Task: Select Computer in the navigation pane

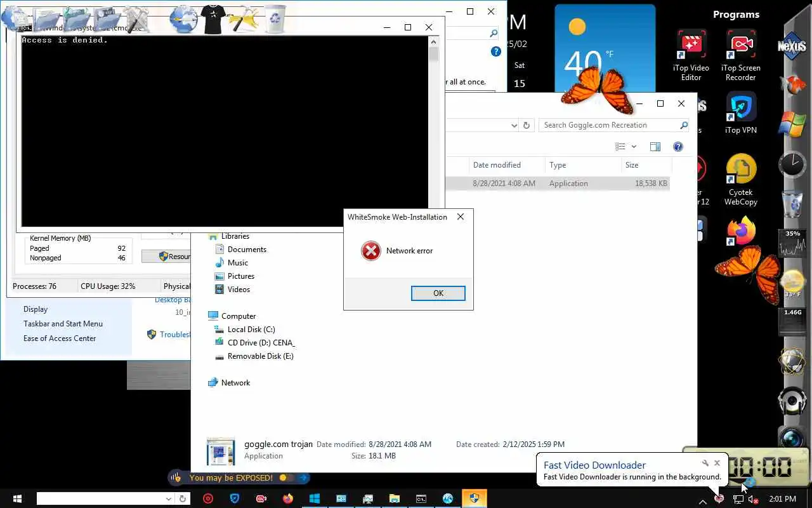Action: point(239,316)
